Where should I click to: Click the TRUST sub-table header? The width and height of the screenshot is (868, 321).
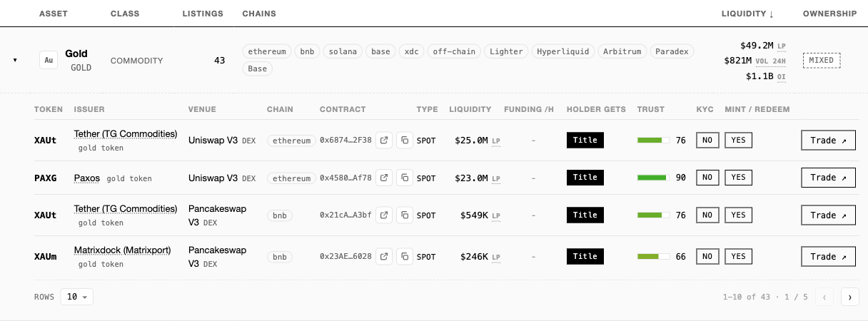click(x=651, y=109)
